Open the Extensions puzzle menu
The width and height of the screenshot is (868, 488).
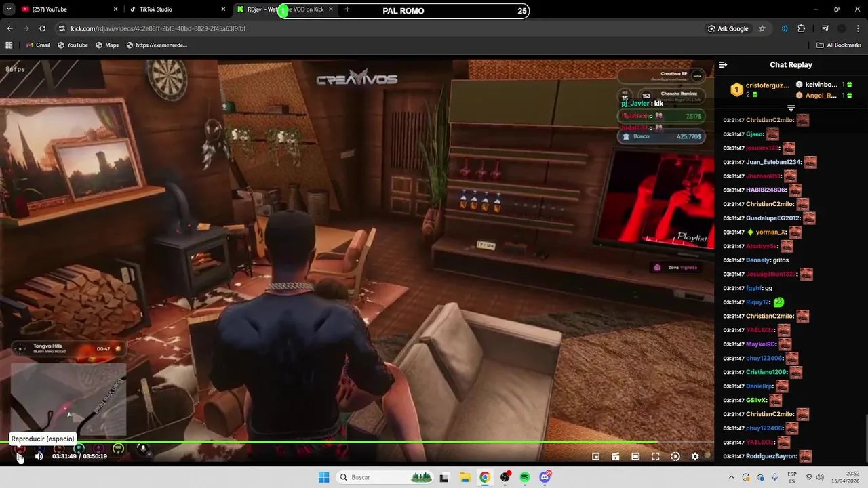pos(802,28)
